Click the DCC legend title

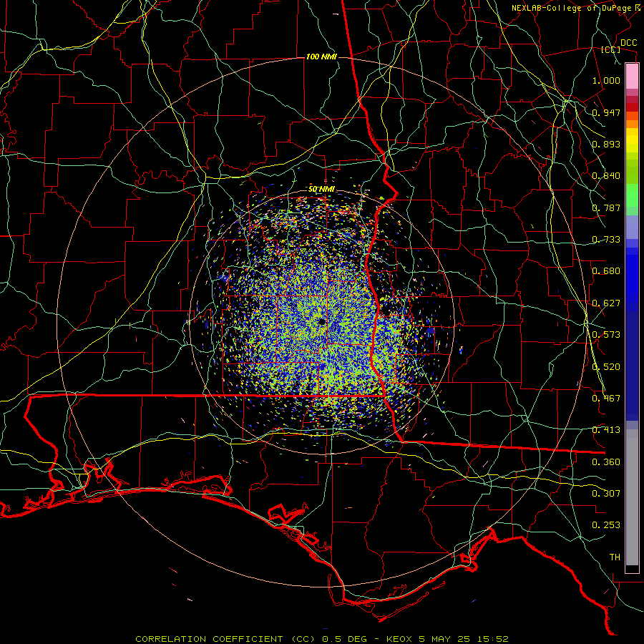click(x=628, y=43)
